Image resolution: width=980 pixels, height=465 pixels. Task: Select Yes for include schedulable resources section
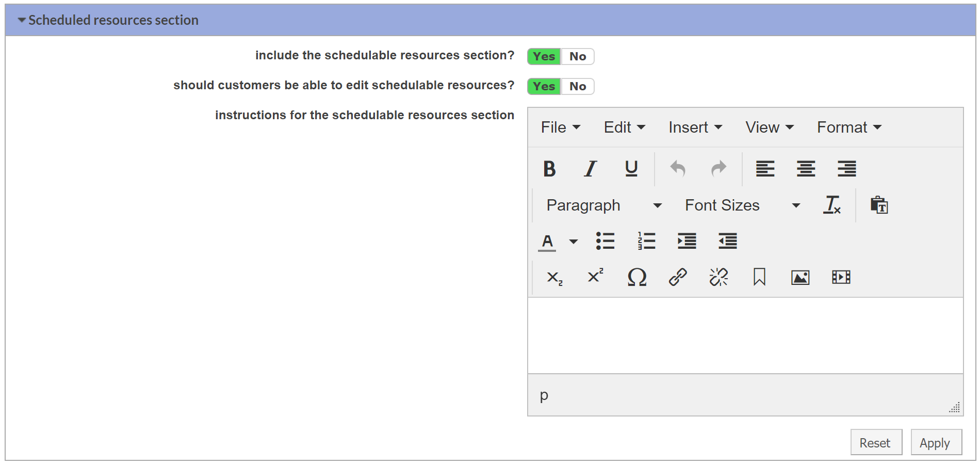point(544,56)
